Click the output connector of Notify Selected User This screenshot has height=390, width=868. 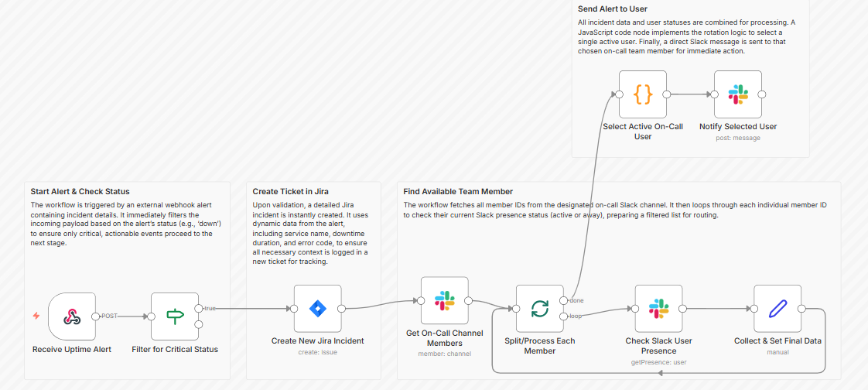point(762,94)
